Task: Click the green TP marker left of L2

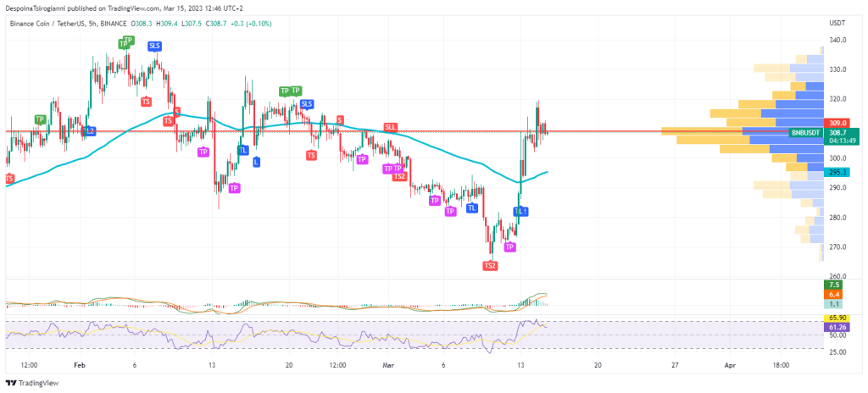Action: coord(40,119)
